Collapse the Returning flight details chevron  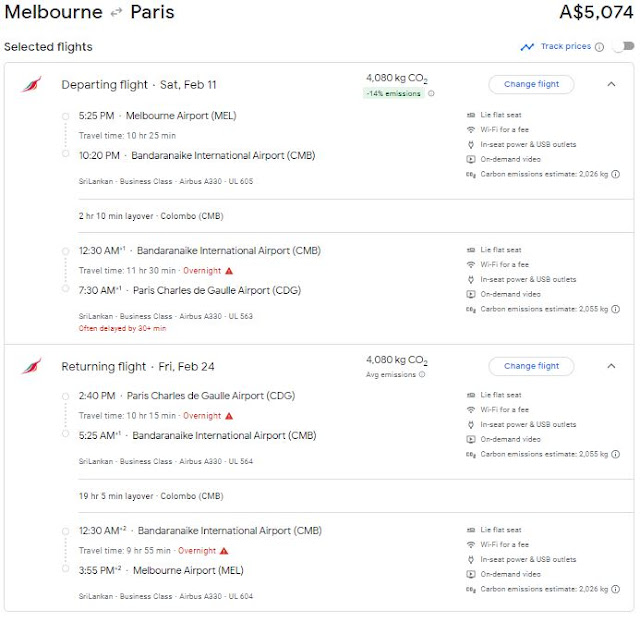pos(611,366)
